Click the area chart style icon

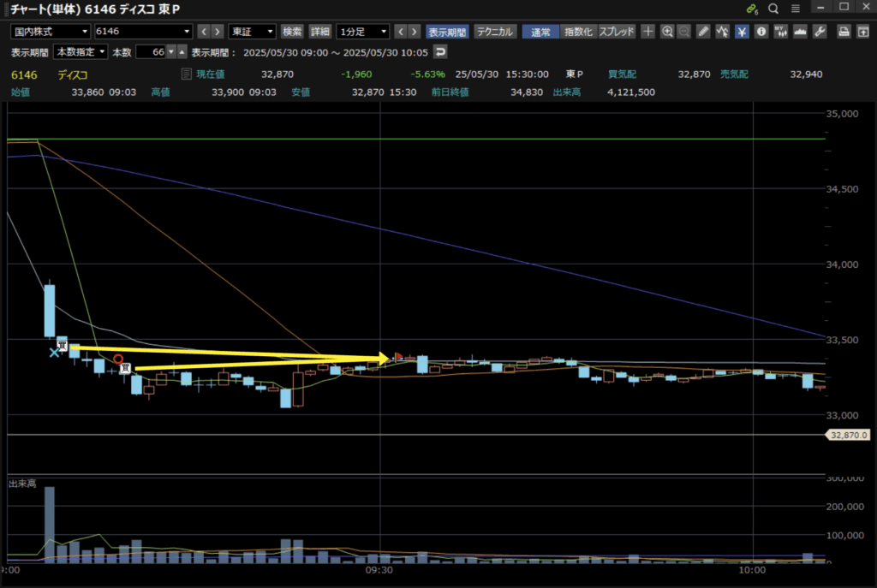click(800, 32)
